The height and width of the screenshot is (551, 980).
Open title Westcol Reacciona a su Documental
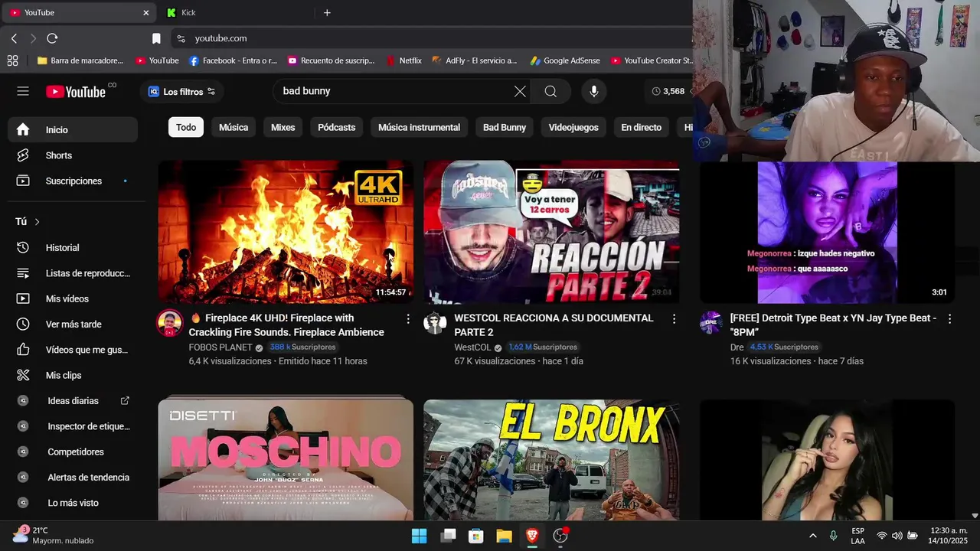coord(554,325)
